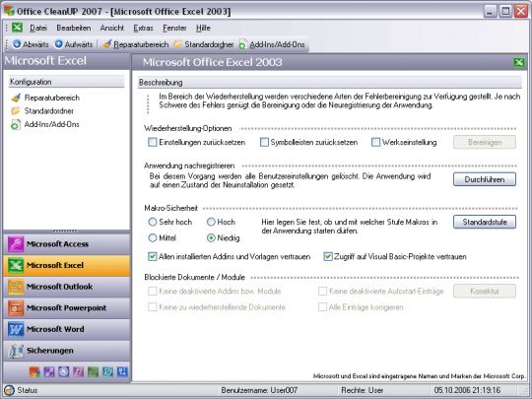This screenshot has height=399, width=532.
Task: Open the Extras menu
Action: (143, 28)
